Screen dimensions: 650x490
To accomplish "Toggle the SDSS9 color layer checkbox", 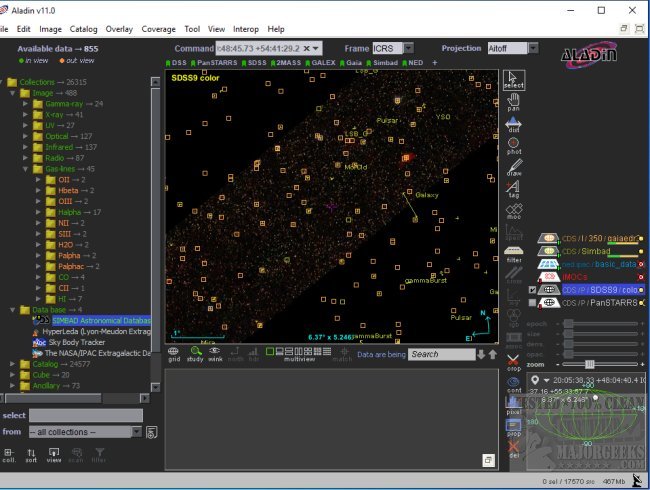I will [532, 289].
